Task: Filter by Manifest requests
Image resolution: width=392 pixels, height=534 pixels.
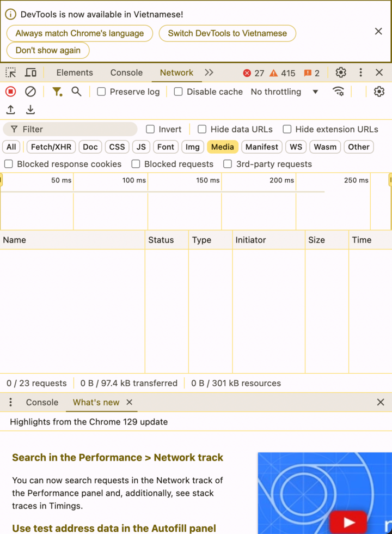Action: pyautogui.click(x=262, y=147)
